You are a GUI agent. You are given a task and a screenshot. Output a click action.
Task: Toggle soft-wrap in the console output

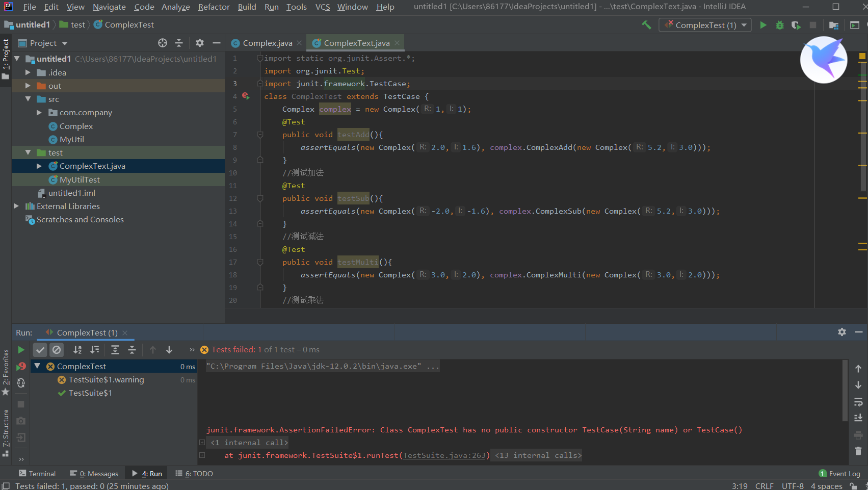[858, 402]
